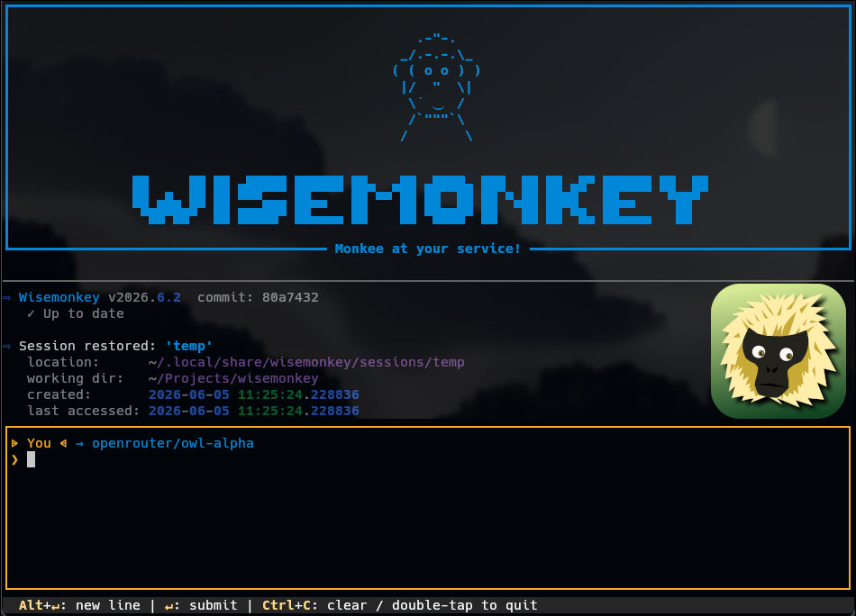Click the 'Up to date' status line

point(76,313)
